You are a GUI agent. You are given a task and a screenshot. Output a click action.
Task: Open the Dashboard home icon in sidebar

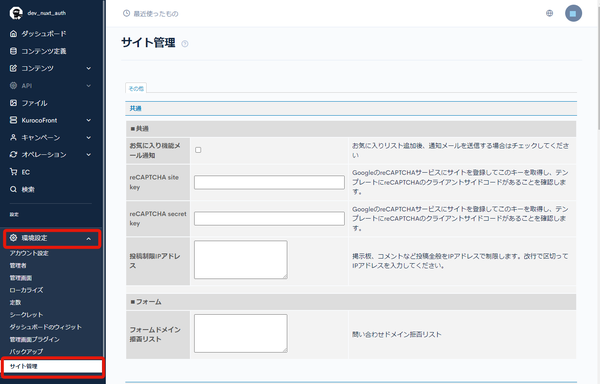pyautogui.click(x=13, y=34)
